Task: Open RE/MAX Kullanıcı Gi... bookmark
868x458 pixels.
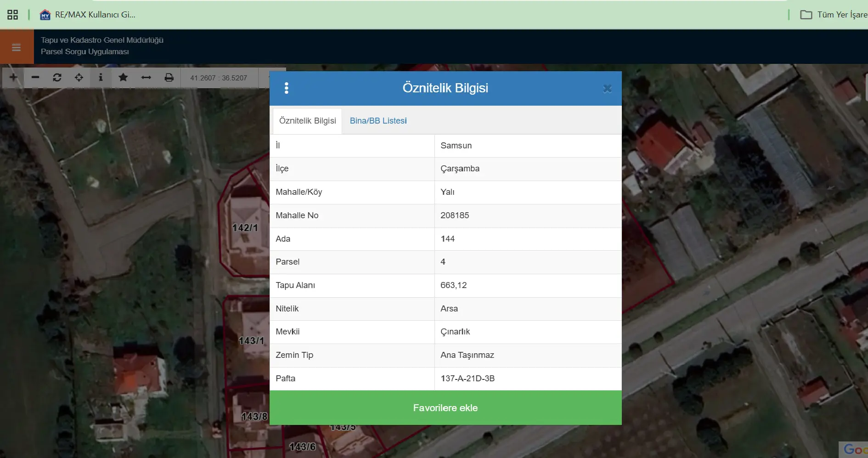Action: pos(88,15)
